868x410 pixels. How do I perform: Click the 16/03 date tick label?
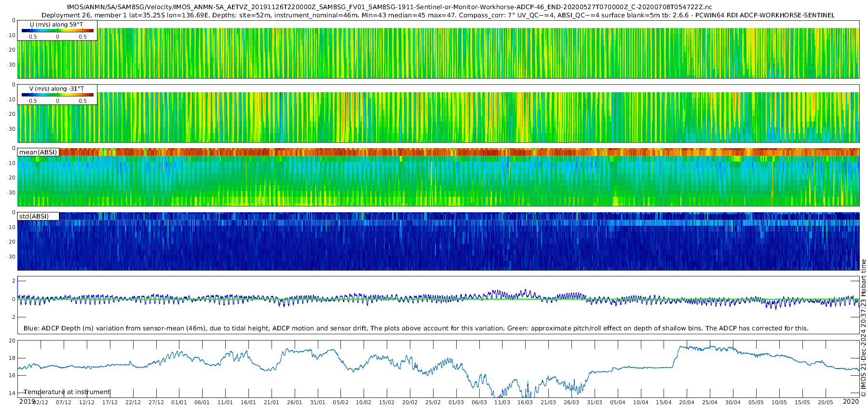[525, 402]
